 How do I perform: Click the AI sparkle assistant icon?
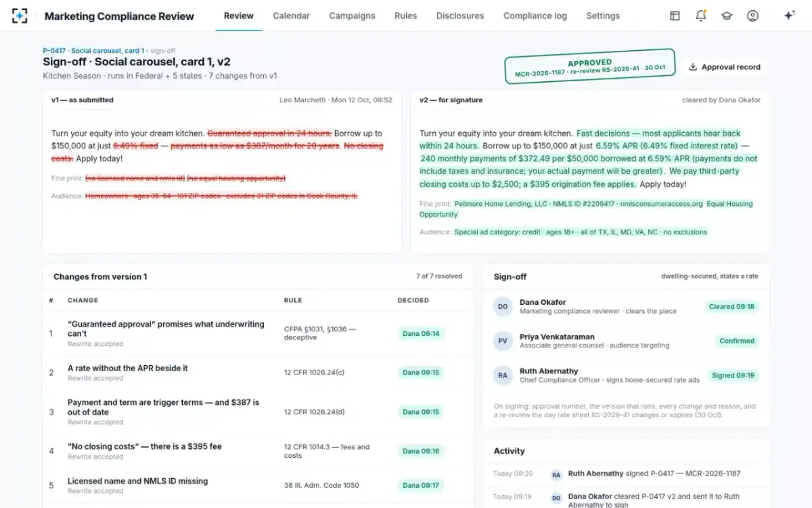tap(789, 16)
